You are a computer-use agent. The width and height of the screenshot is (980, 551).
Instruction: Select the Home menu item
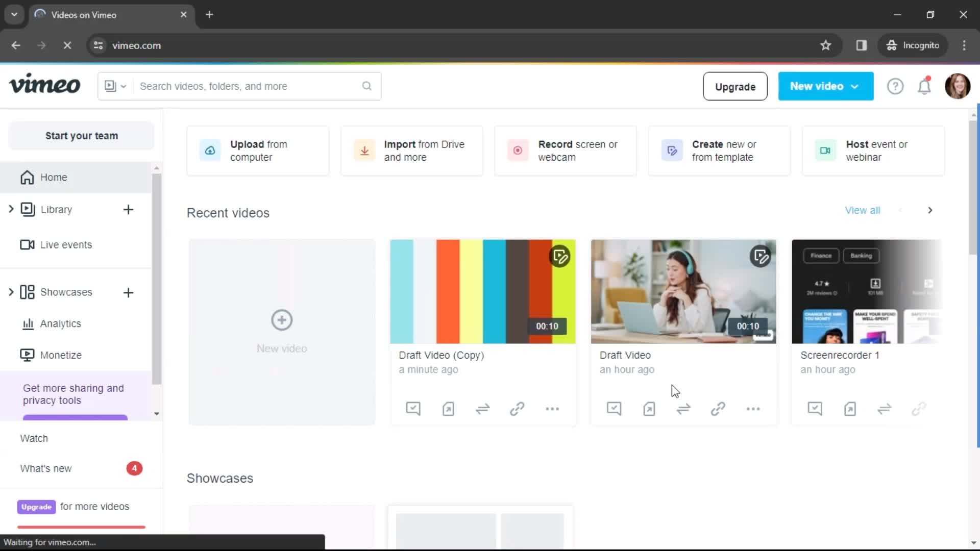54,177
